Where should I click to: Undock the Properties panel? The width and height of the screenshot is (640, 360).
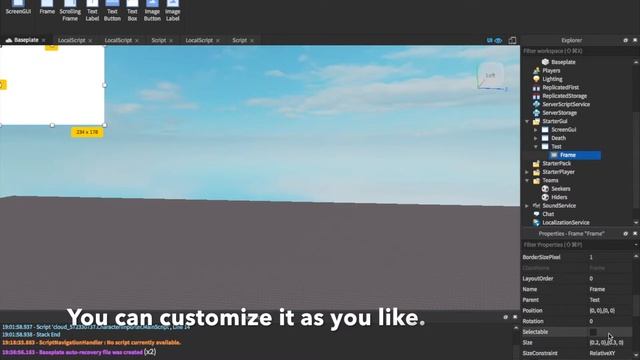pyautogui.click(x=625, y=233)
